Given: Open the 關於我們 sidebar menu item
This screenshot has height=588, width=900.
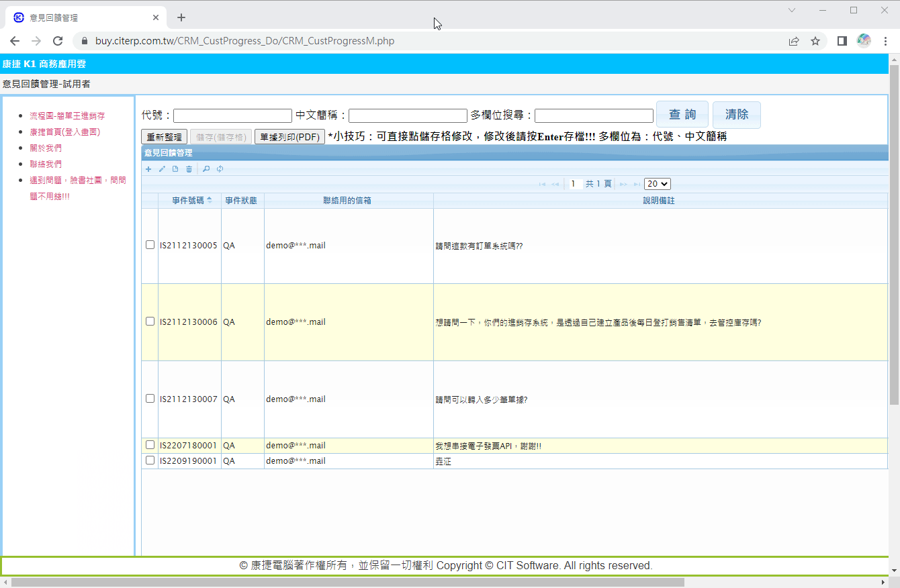Looking at the screenshot, I should tap(46, 148).
